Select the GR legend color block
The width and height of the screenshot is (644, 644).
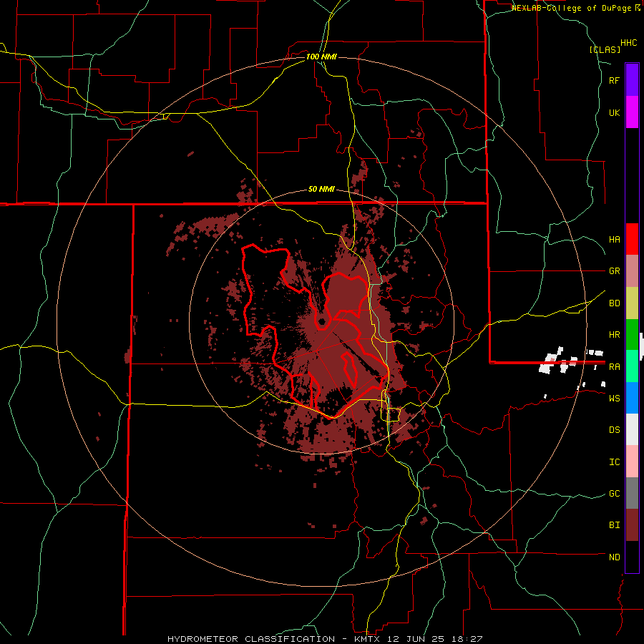[x=632, y=271]
